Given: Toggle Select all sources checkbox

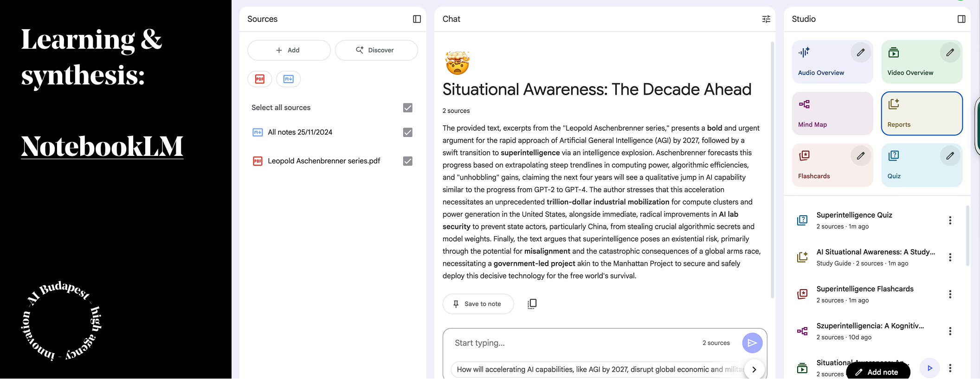Looking at the screenshot, I should coord(408,108).
